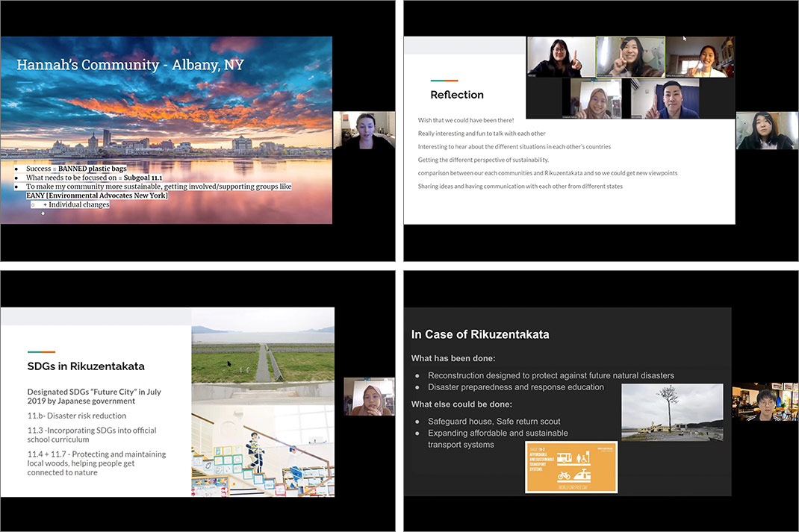The height and width of the screenshot is (532, 799).
Task: Click the 'SDGs in Rikuzentakata' heading
Action: [86, 366]
